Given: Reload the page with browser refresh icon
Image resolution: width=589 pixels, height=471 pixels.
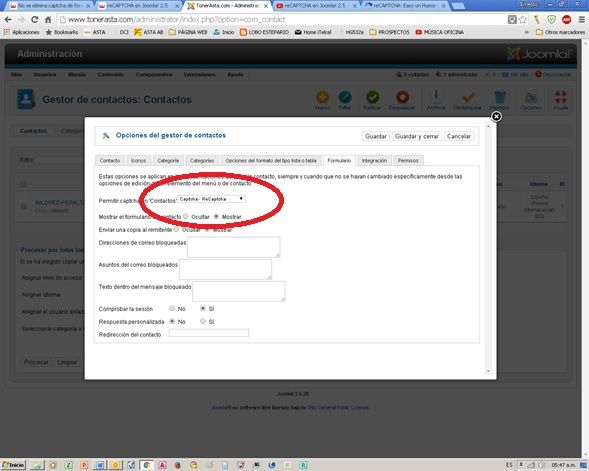Looking at the screenshot, I should tap(35, 20).
